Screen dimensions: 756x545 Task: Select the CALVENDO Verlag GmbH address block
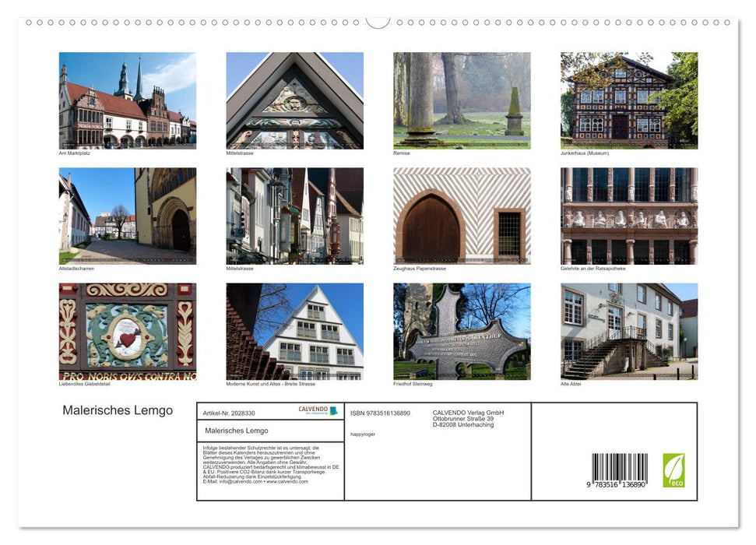pos(467,418)
